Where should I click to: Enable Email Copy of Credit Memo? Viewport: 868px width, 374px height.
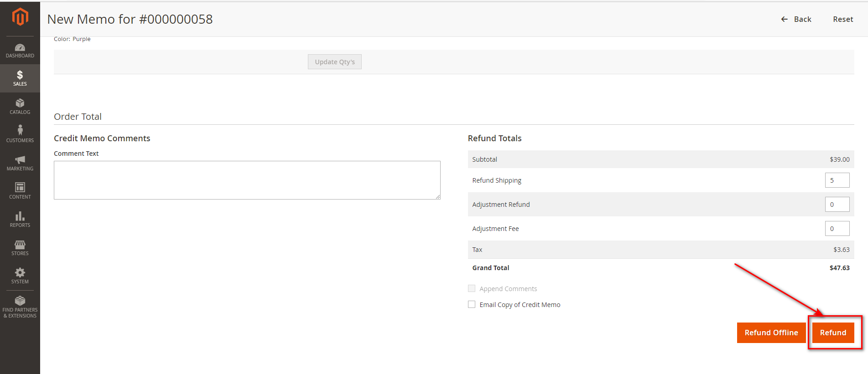point(472,304)
